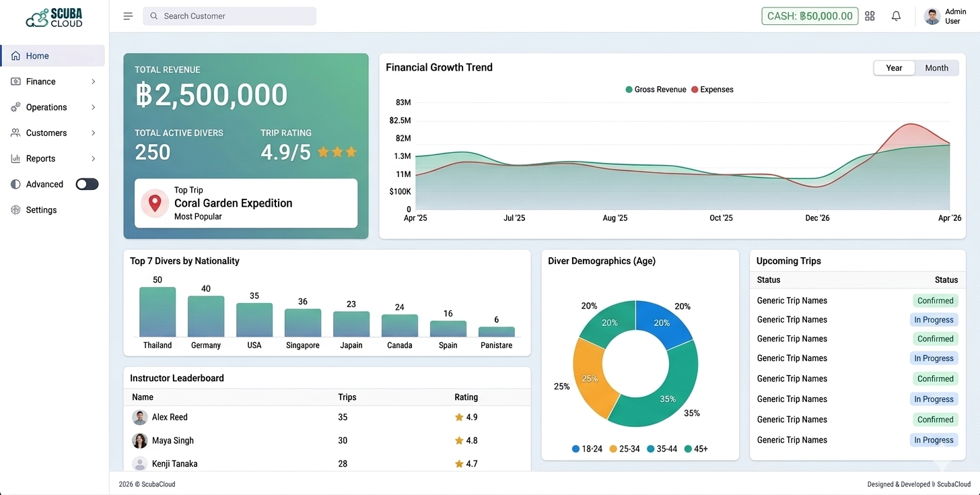Viewport: 980px width, 495px height.
Task: Open the Reports menu item
Action: [x=53, y=158]
